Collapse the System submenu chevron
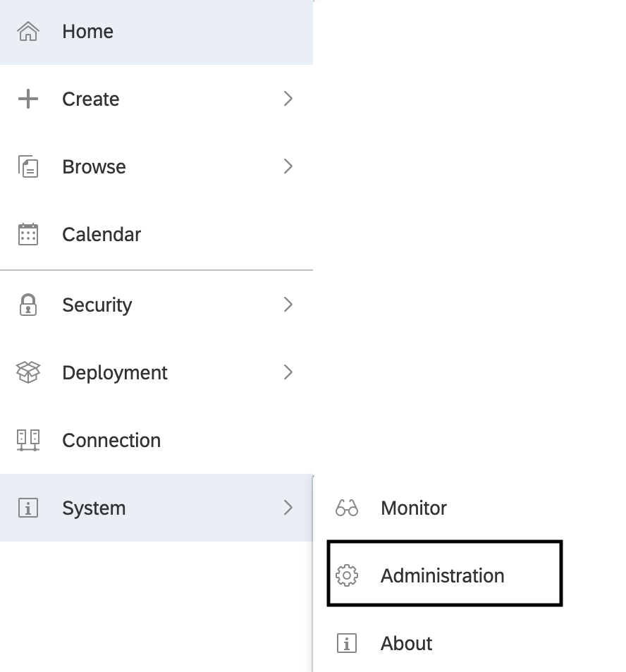This screenshot has width=626, height=672. click(x=288, y=508)
